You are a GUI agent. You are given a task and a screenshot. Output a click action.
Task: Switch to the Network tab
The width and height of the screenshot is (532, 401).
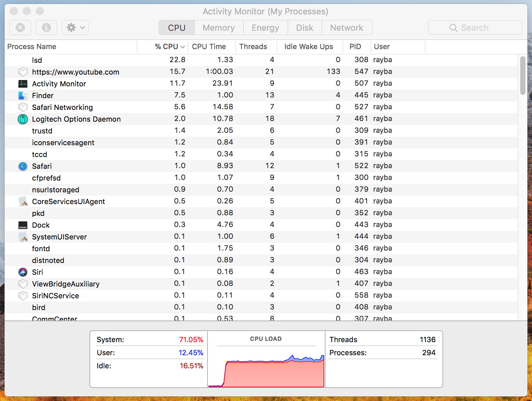tap(347, 28)
